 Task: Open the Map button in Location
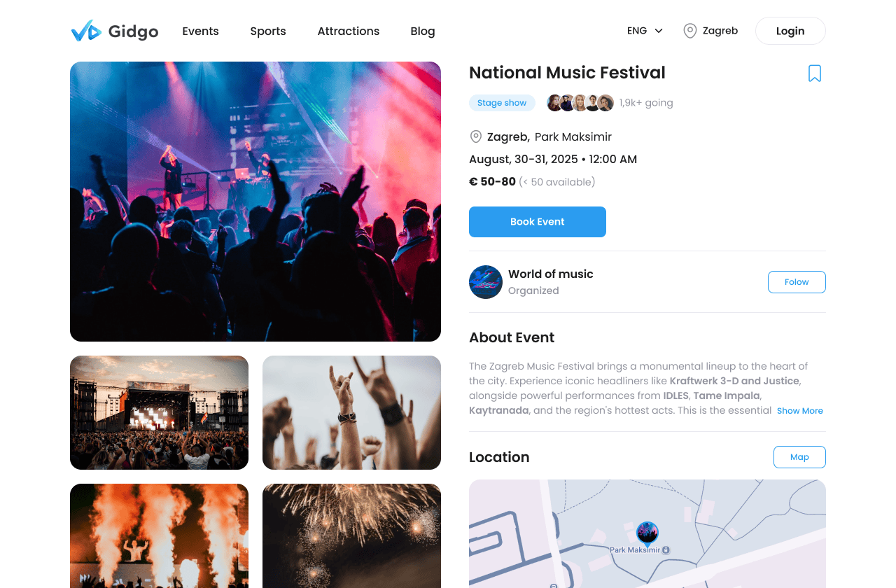tap(799, 457)
